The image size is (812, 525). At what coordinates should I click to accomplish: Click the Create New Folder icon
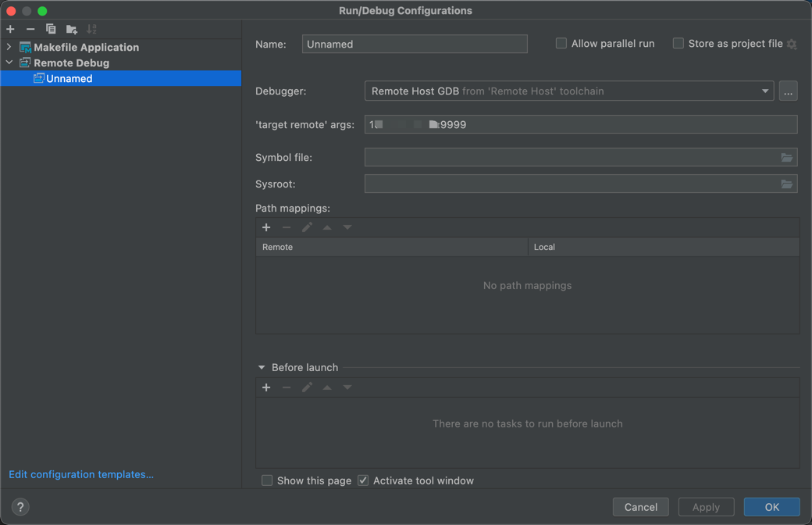pos(72,29)
